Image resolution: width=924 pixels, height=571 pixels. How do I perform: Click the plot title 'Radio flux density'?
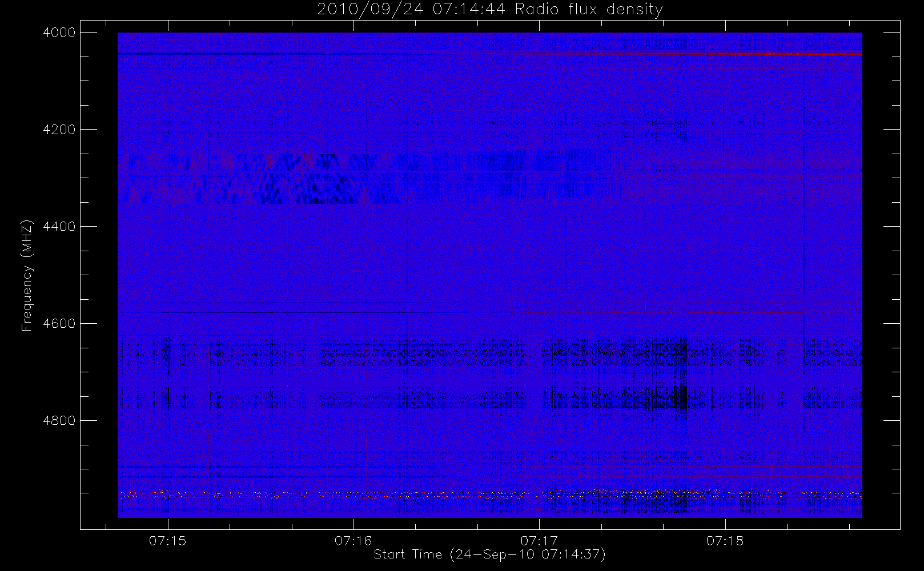tap(589, 10)
